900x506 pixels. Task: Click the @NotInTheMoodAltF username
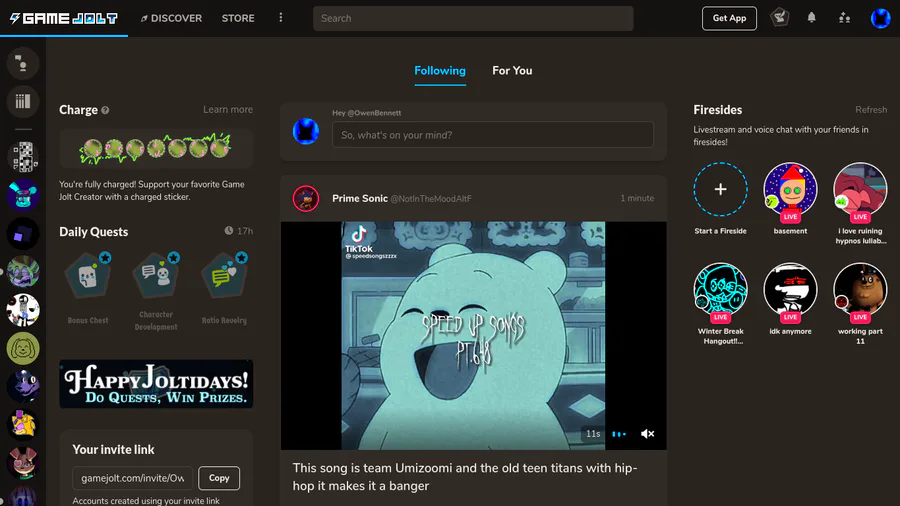pyautogui.click(x=431, y=199)
